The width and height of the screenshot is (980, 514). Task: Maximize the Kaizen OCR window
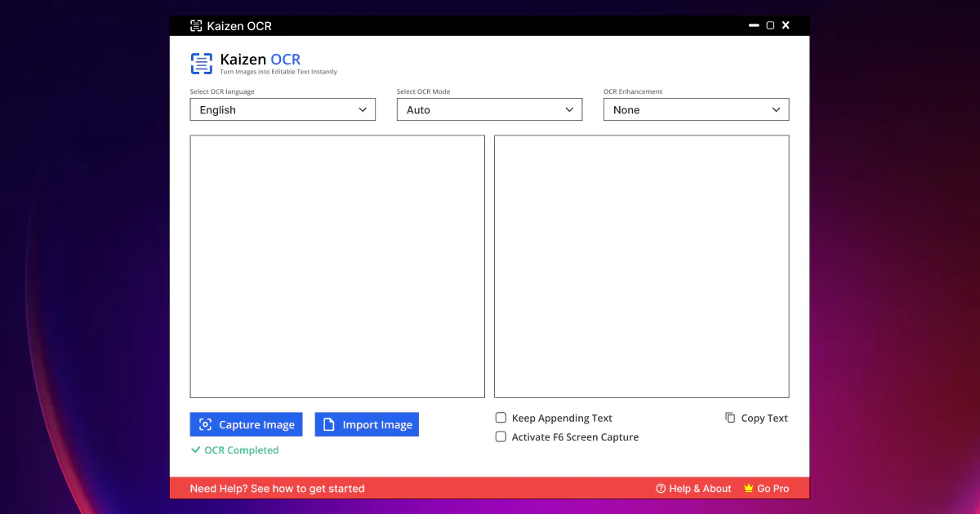click(x=770, y=25)
